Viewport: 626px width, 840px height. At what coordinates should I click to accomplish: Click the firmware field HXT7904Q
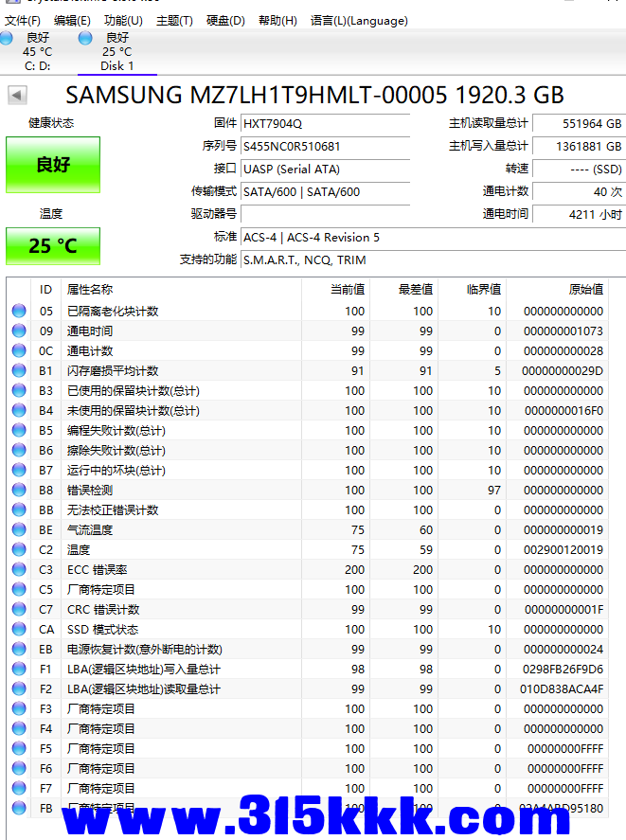point(326,124)
